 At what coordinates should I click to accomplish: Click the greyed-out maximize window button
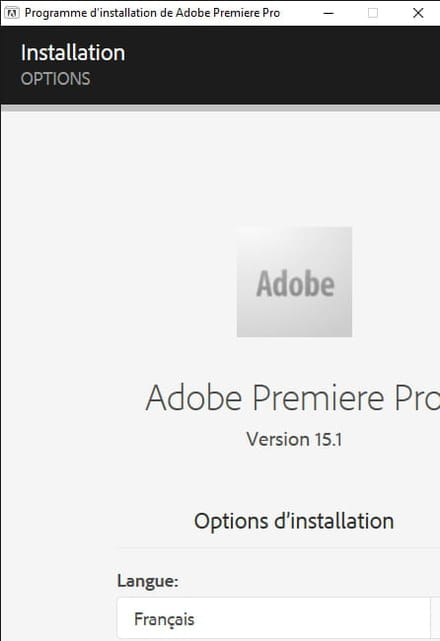pyautogui.click(x=373, y=13)
